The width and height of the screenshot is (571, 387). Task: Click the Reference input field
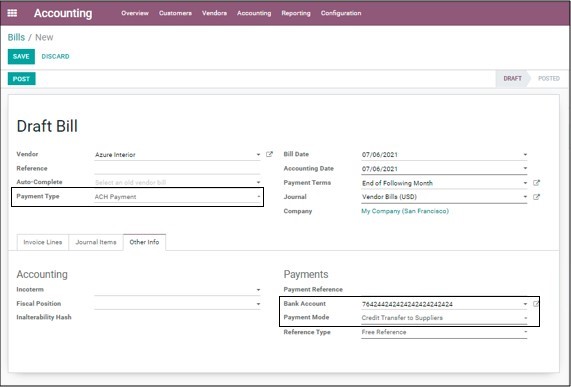[x=177, y=169]
